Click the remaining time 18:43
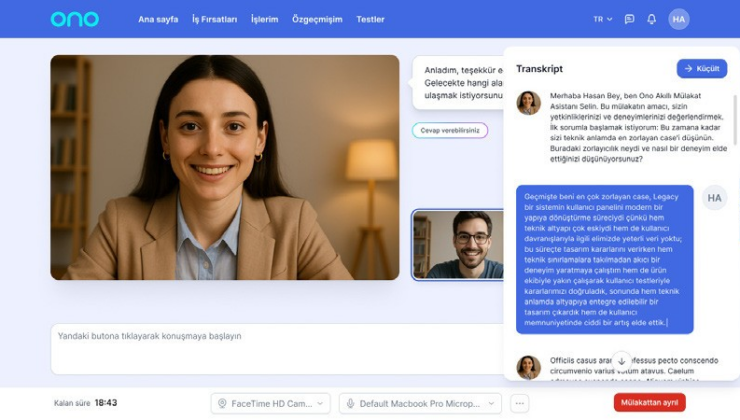The image size is (740, 420). tap(106, 403)
